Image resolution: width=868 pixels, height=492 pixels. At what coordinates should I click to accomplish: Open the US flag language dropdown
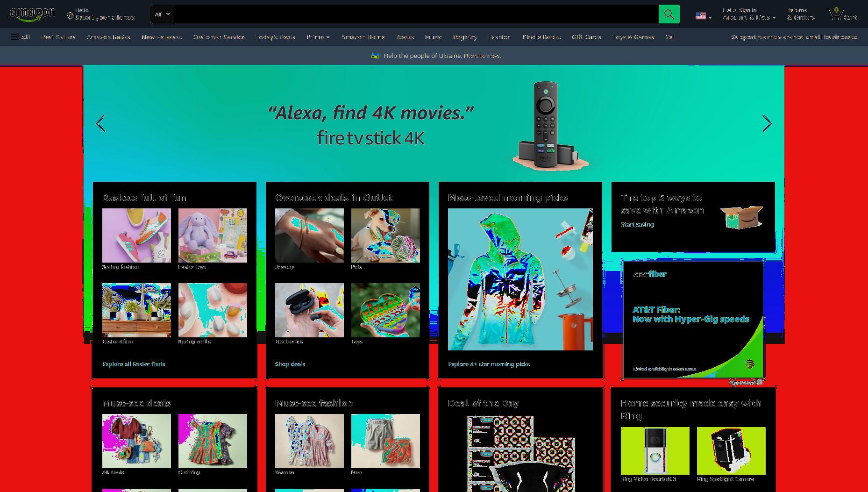coord(703,16)
